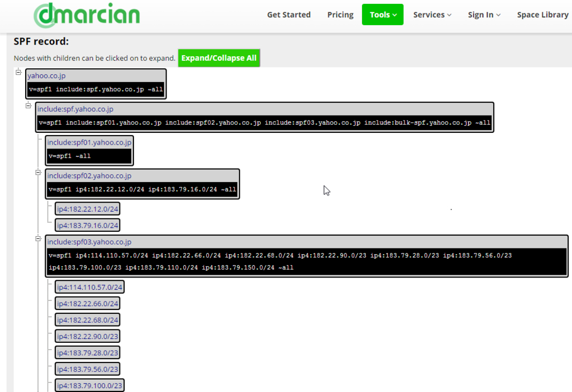Click the 'Nodes with children can be clicked on to expand.' text
The image size is (572, 392).
(94, 58)
